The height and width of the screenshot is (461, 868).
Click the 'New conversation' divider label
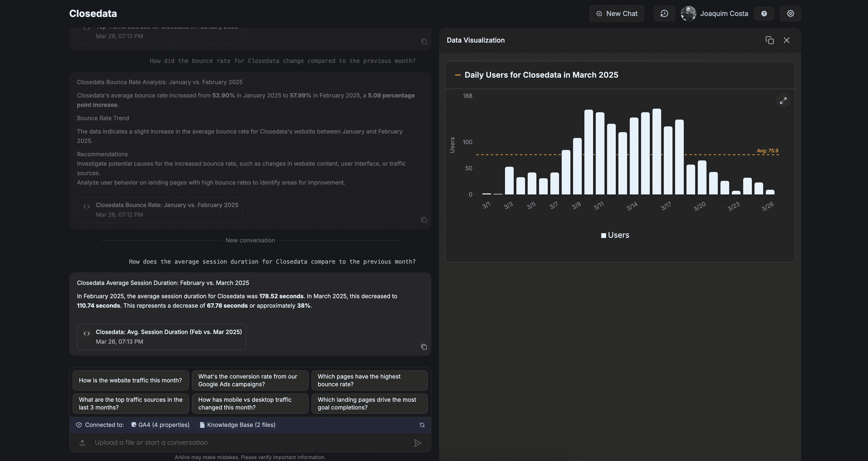[x=250, y=240]
